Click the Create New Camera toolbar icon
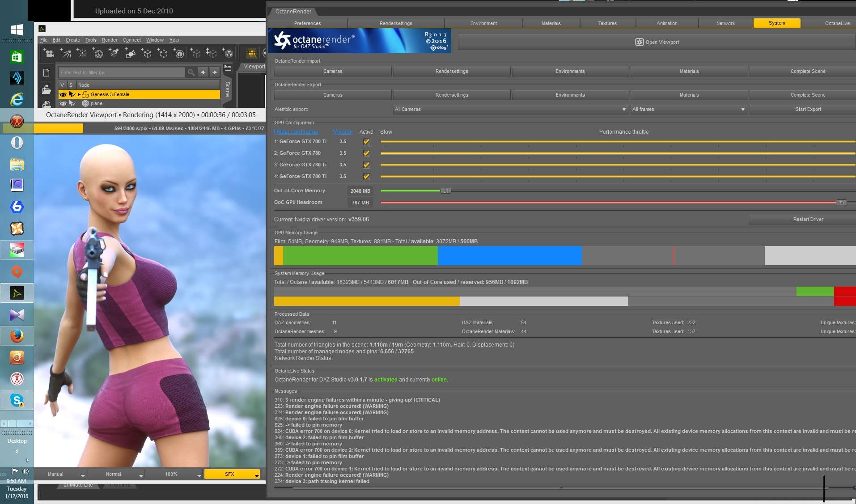The width and height of the screenshot is (856, 504). click(49, 54)
